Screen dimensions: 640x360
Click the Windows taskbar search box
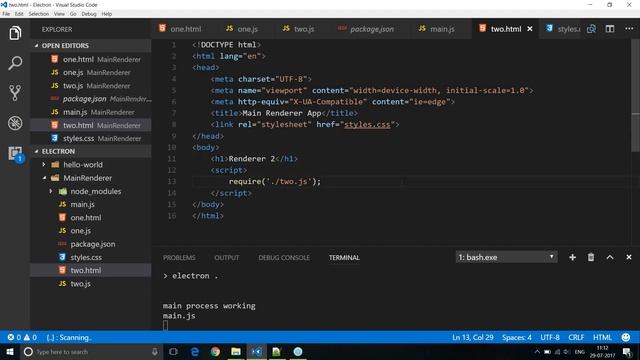point(91,352)
